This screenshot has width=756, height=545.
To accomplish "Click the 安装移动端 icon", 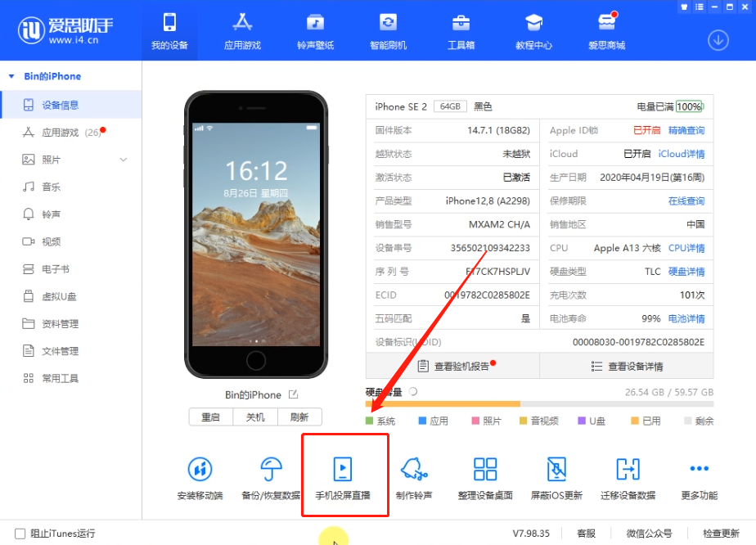I will coord(200,469).
